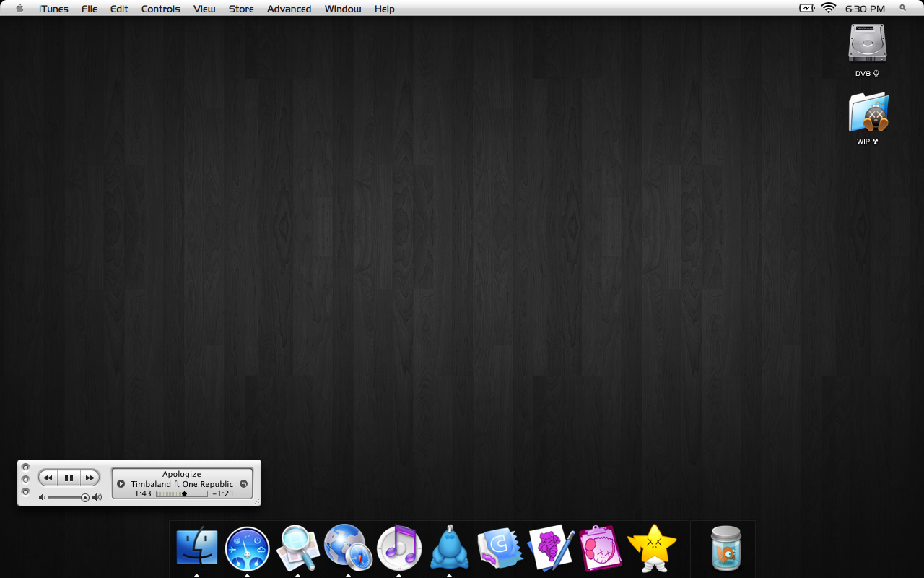924x578 pixels.
Task: Launch Preview magnifier icon in Dock
Action: click(x=298, y=548)
